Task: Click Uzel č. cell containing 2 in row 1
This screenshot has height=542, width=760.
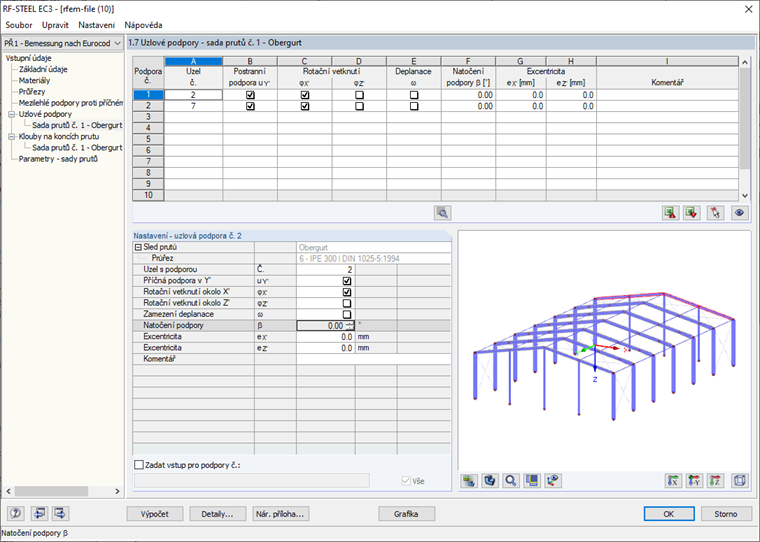Action: point(193,95)
